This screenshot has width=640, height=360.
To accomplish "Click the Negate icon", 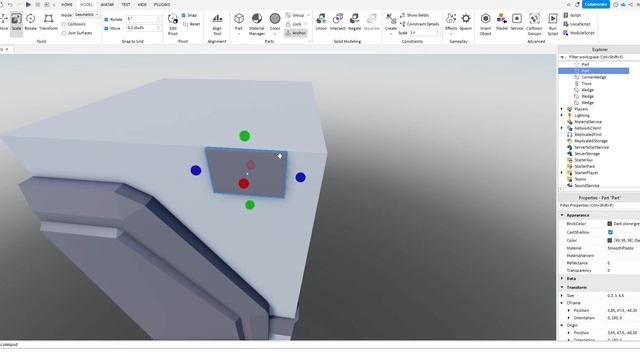I will click(x=354, y=22).
